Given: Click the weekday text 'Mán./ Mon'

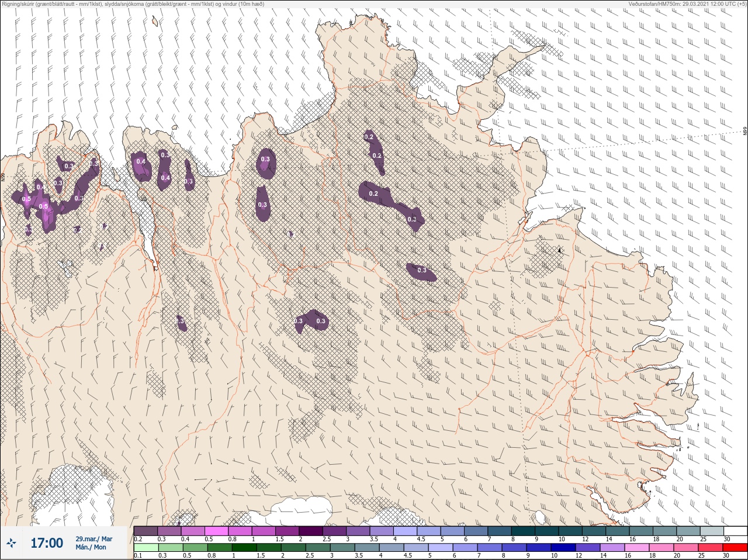Looking at the screenshot, I should click(x=91, y=547).
